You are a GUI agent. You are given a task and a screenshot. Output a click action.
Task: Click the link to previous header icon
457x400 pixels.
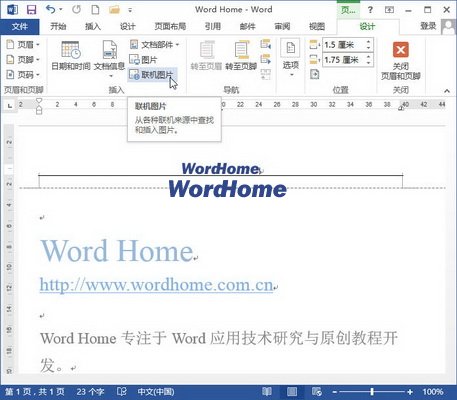click(x=266, y=74)
